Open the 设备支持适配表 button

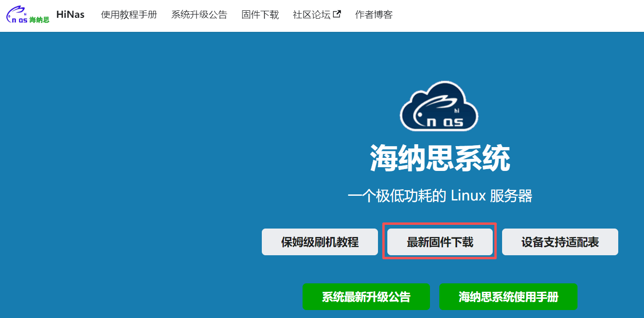point(560,242)
